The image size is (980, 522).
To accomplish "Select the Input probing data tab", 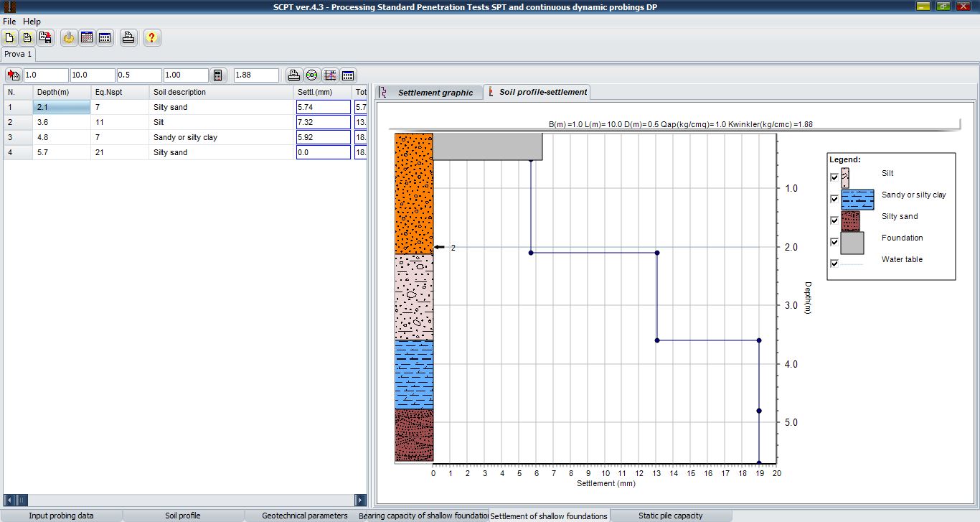I will (61, 516).
